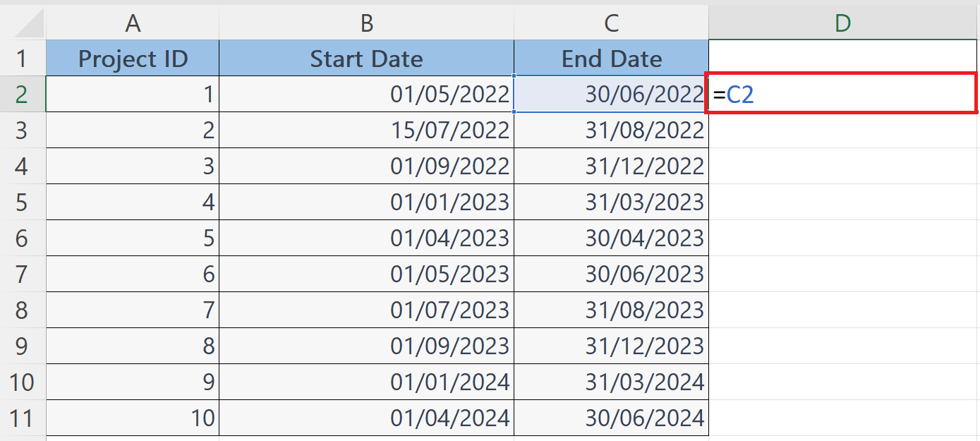The image size is (980, 441).
Task: Select row header 11
Action: pyautogui.click(x=23, y=418)
